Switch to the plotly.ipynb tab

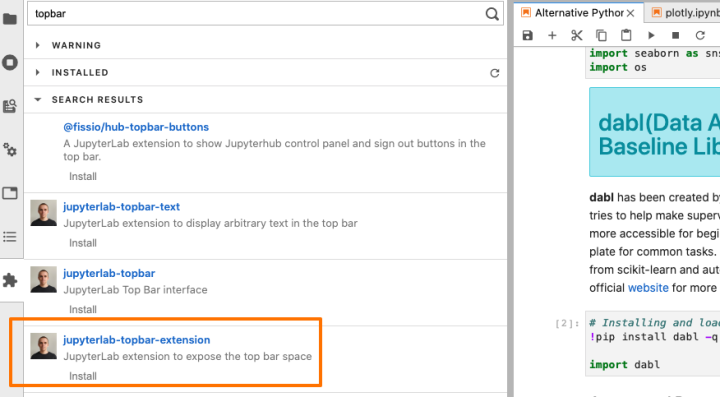coord(685,12)
